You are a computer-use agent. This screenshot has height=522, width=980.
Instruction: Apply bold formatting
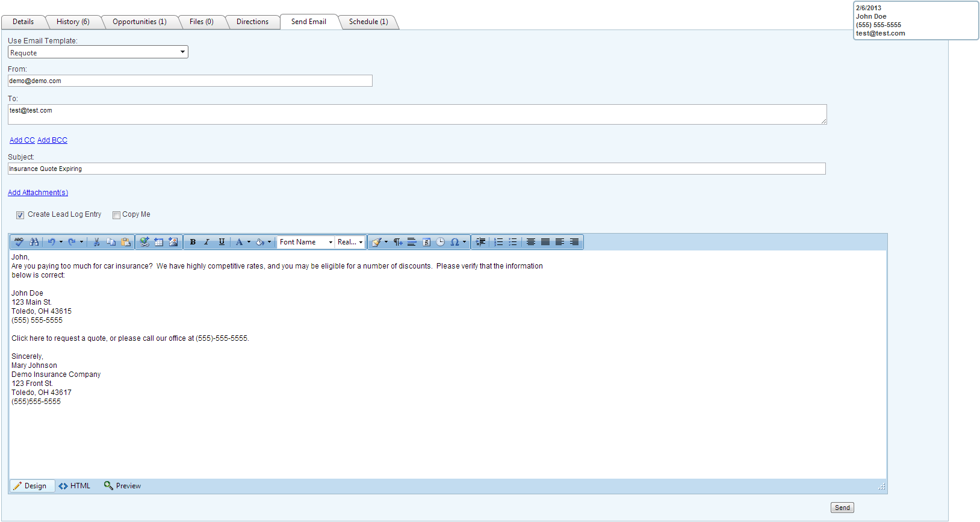point(193,242)
